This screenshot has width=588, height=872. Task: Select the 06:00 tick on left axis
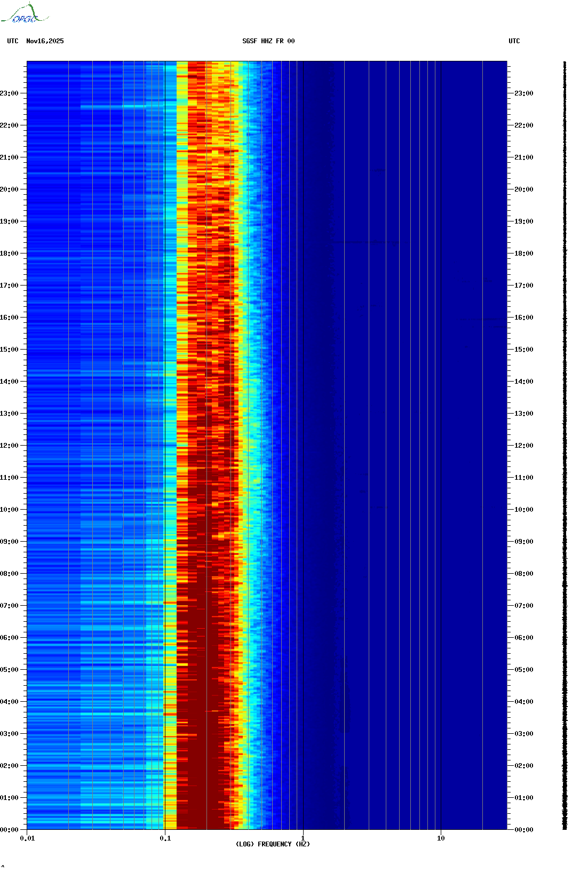point(9,638)
